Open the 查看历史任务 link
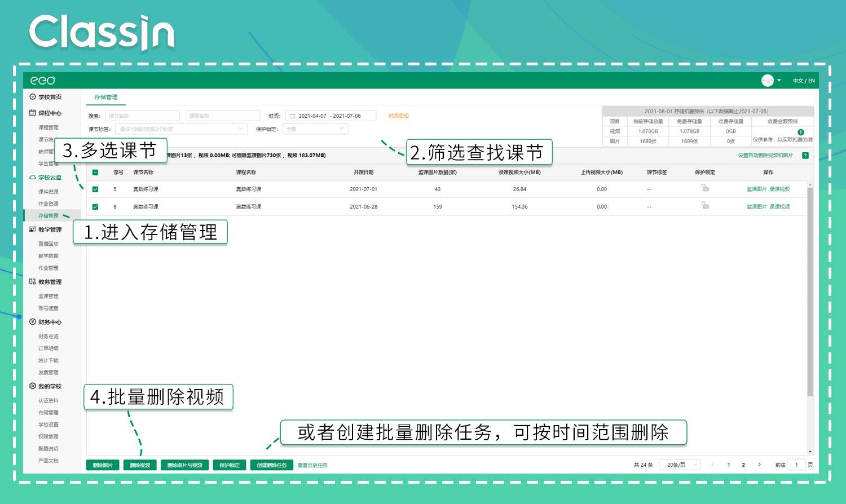846x504 pixels. (312, 466)
